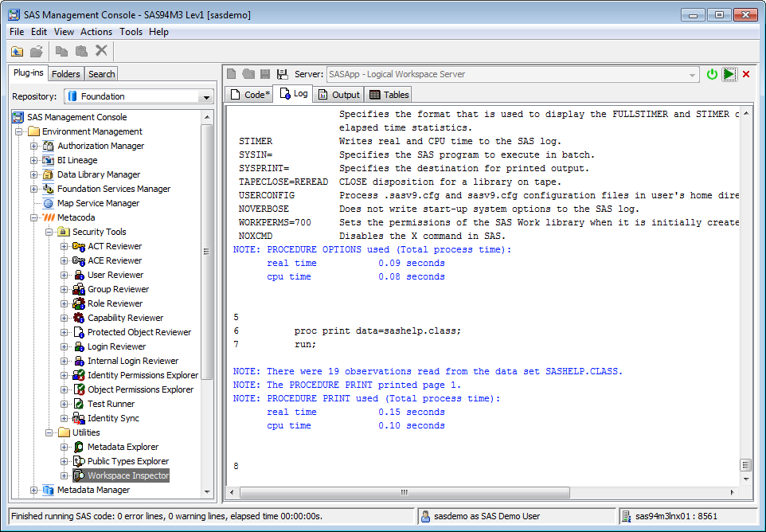Click the Login Reviewer icon
The width and height of the screenshot is (766, 532).
click(x=79, y=346)
